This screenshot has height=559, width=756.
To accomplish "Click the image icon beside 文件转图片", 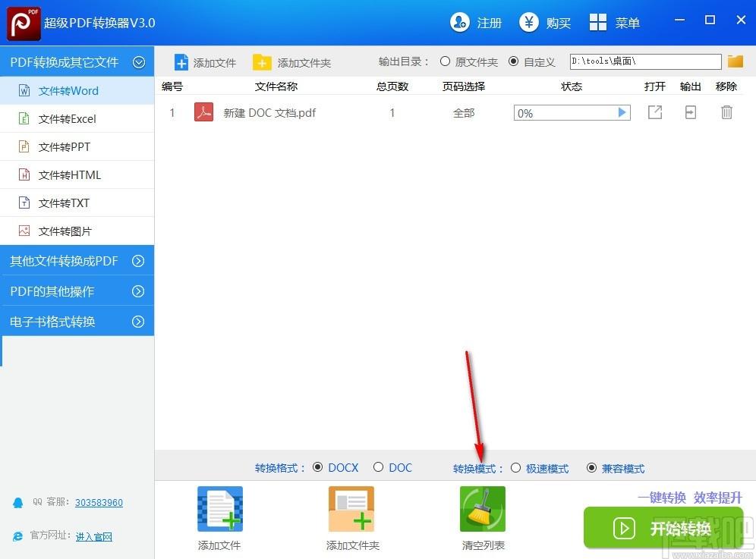I will coord(24,231).
